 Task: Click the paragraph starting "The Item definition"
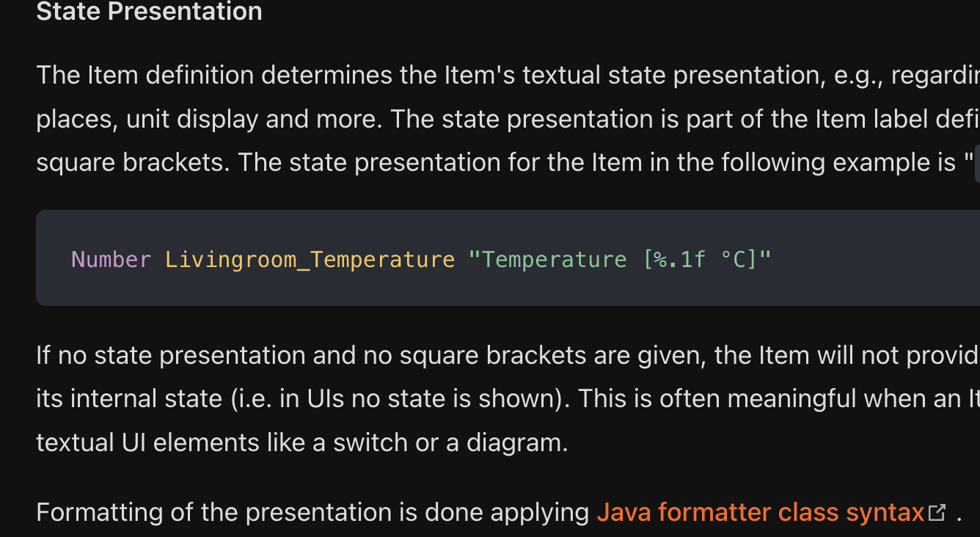(x=508, y=119)
